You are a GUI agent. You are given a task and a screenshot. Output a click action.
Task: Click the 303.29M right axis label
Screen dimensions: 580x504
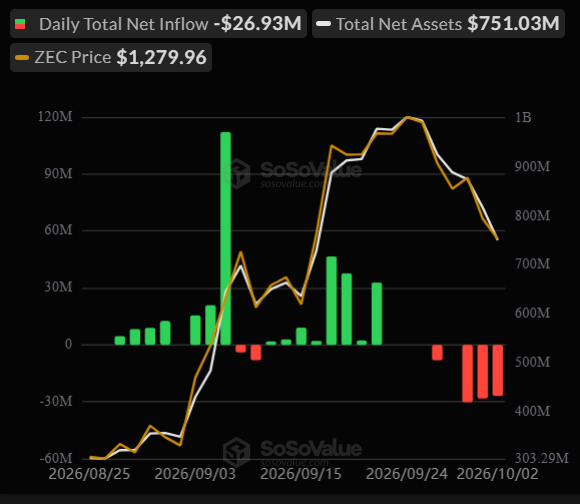[542, 459]
